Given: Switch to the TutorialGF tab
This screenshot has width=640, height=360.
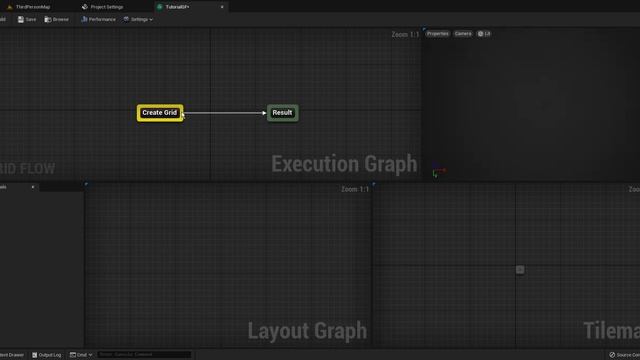Looking at the screenshot, I should click(177, 7).
